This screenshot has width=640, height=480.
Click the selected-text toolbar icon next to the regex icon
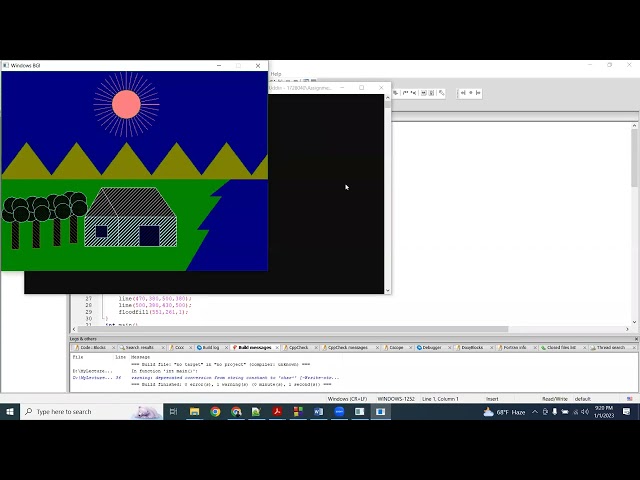pos(424,93)
